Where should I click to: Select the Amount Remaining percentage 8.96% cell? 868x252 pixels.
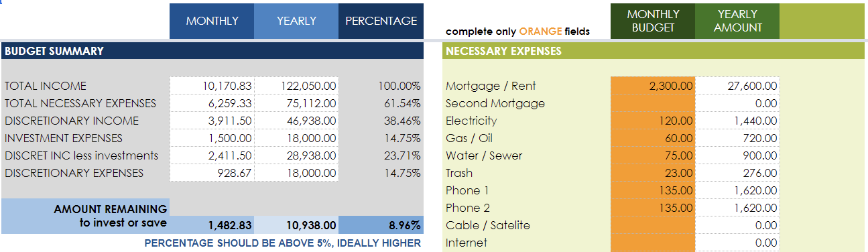(381, 225)
